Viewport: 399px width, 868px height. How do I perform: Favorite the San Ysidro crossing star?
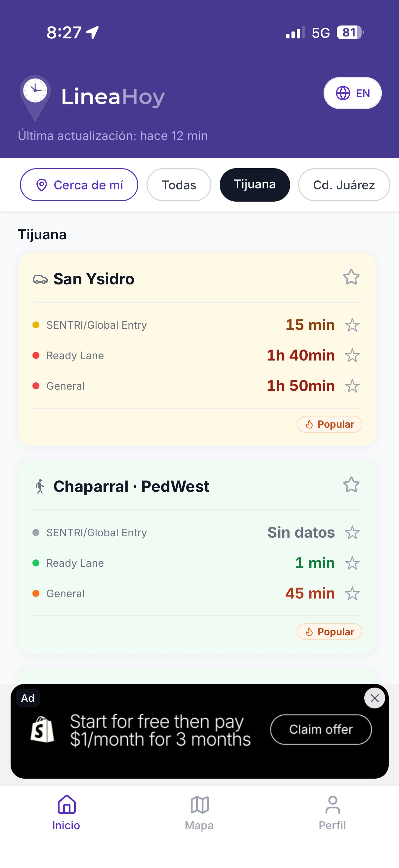[351, 277]
